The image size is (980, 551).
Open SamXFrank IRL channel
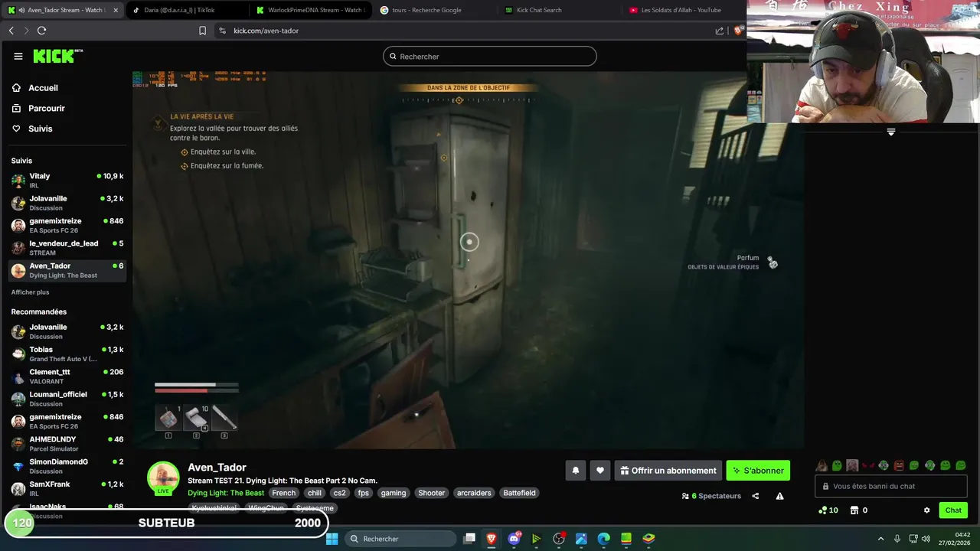click(67, 488)
